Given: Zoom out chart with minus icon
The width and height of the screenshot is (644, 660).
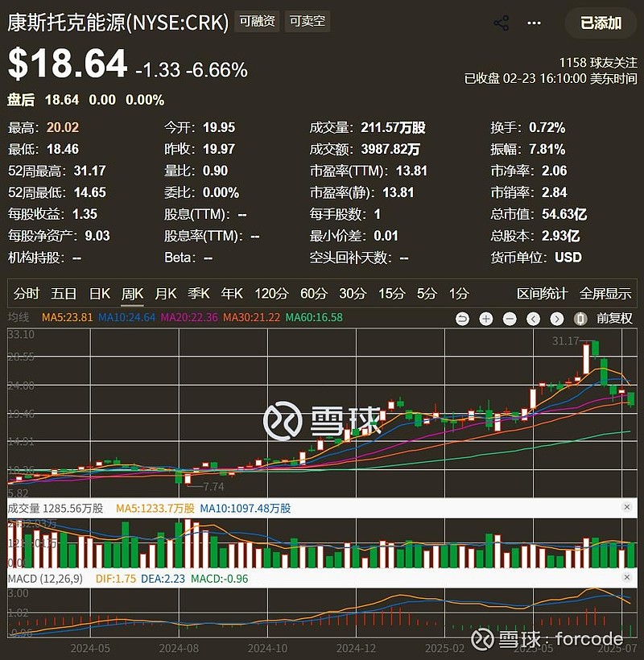Looking at the screenshot, I should tap(510, 319).
